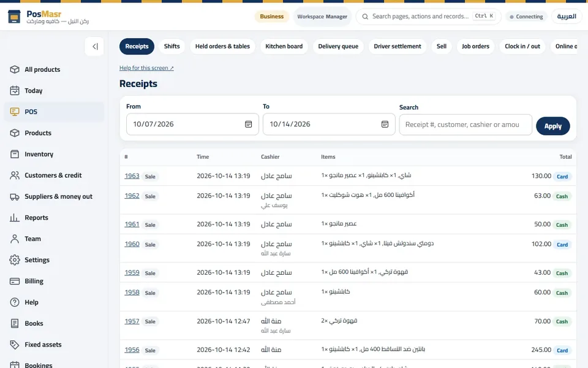588x368 pixels.
Task: Click the PosMasr store logo icon
Action: (x=14, y=17)
